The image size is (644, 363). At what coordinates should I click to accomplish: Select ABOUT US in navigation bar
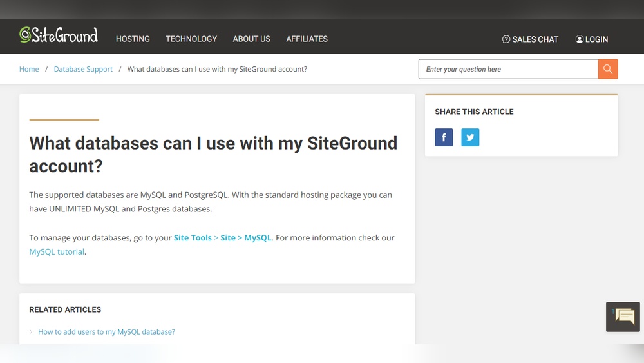251,39
